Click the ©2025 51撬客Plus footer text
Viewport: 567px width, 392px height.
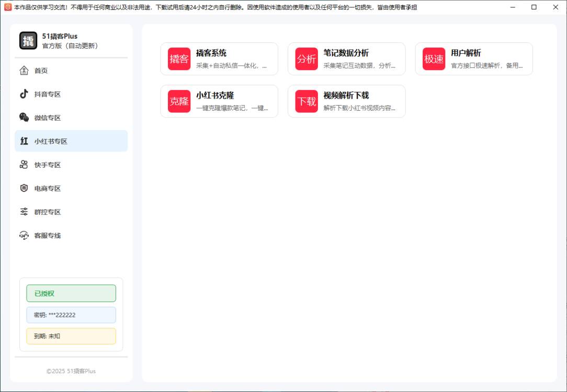[71, 371]
